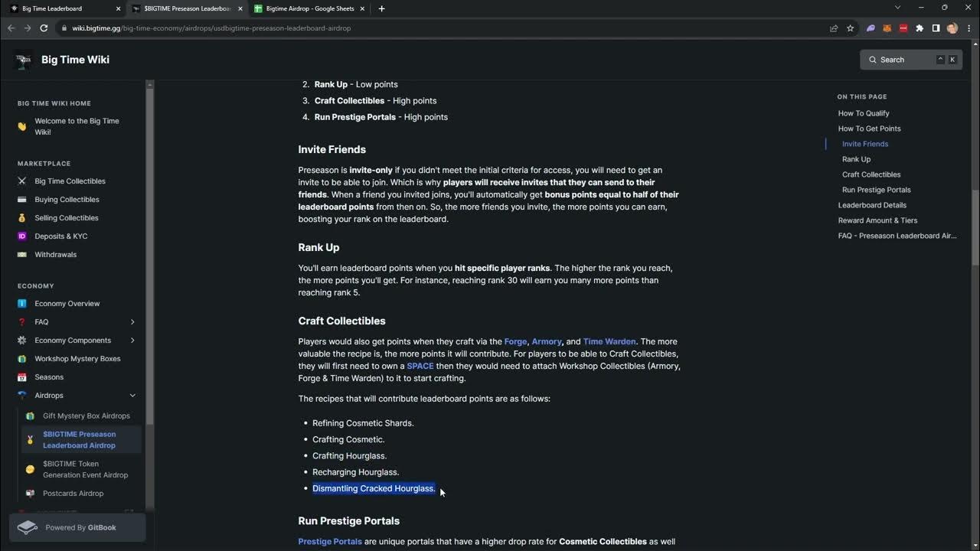
Task: Toggle the browser side panel icon
Action: [x=936, y=28]
